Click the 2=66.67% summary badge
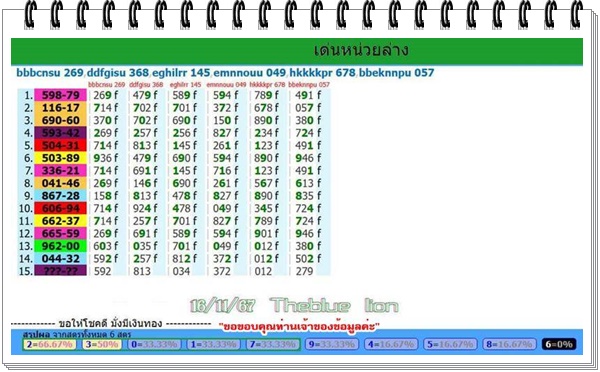600x372 pixels. coord(49,344)
